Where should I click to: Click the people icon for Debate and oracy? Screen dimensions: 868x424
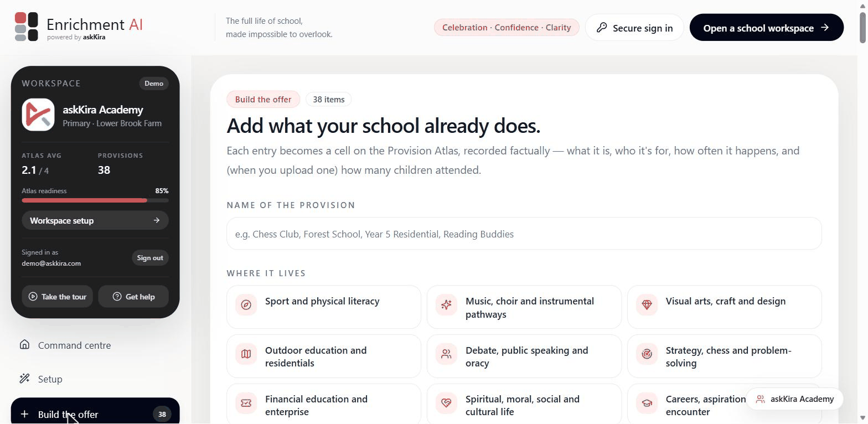(x=446, y=354)
